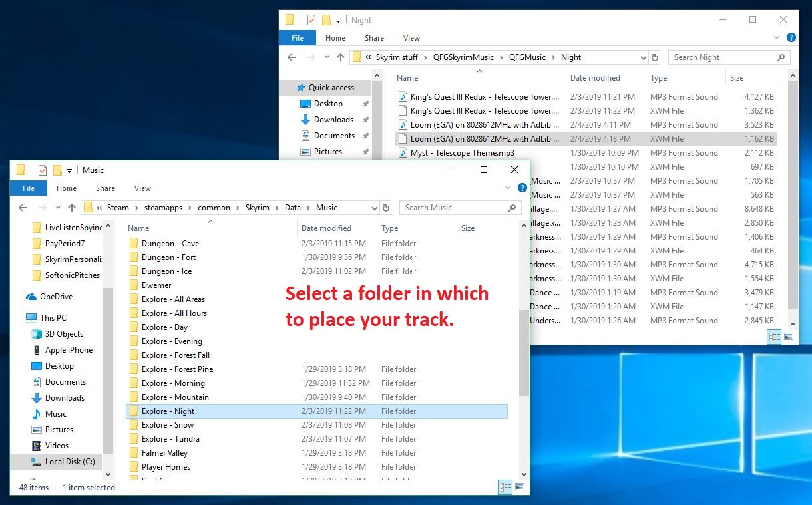The height and width of the screenshot is (505, 812).
Task: Click the down arrow on the Night list scrollbar
Action: click(793, 324)
